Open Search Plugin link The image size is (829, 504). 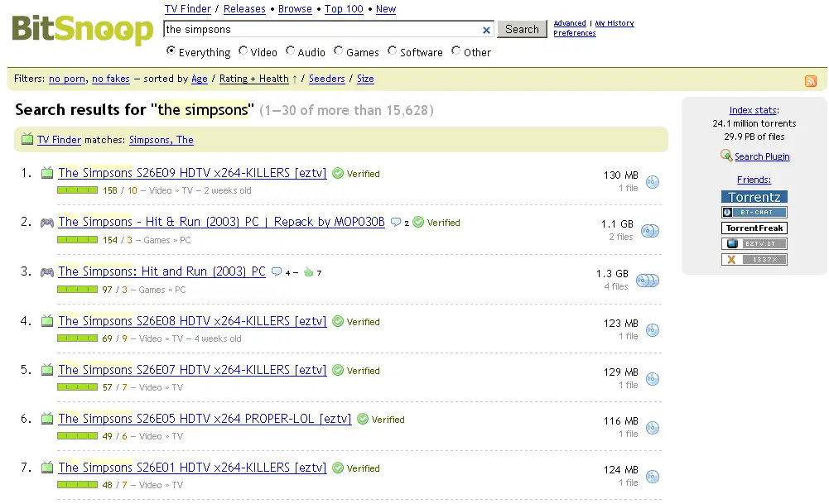[762, 157]
